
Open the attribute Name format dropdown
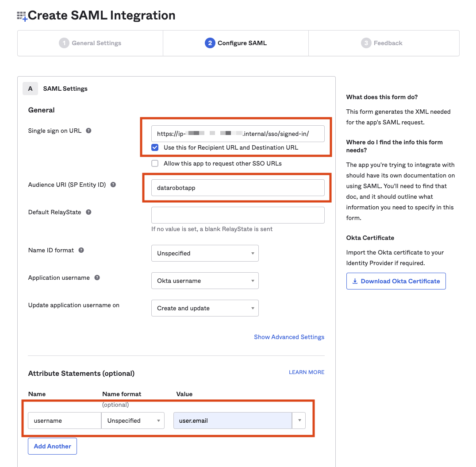click(133, 421)
